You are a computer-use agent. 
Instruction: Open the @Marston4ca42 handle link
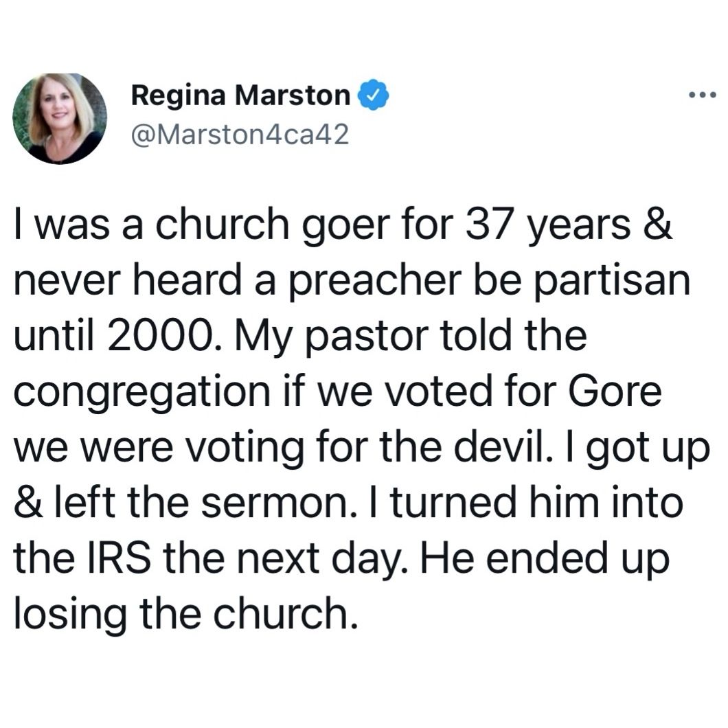(240, 135)
